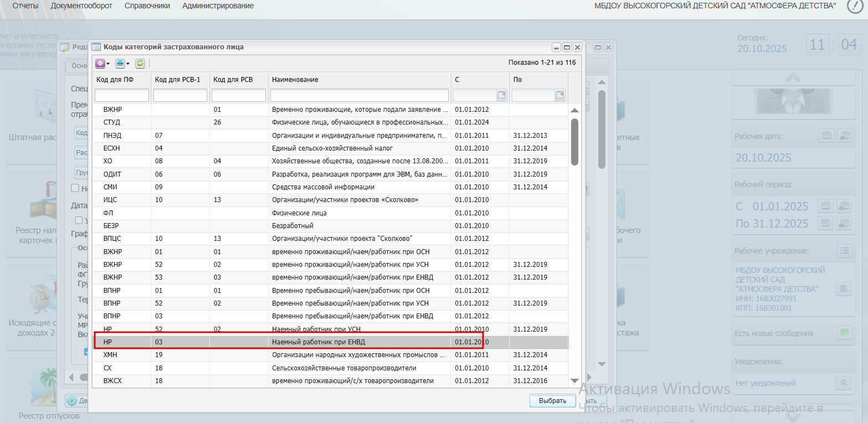Focus the Код для РСВ filter field
868x423 pixels.
tap(239, 95)
